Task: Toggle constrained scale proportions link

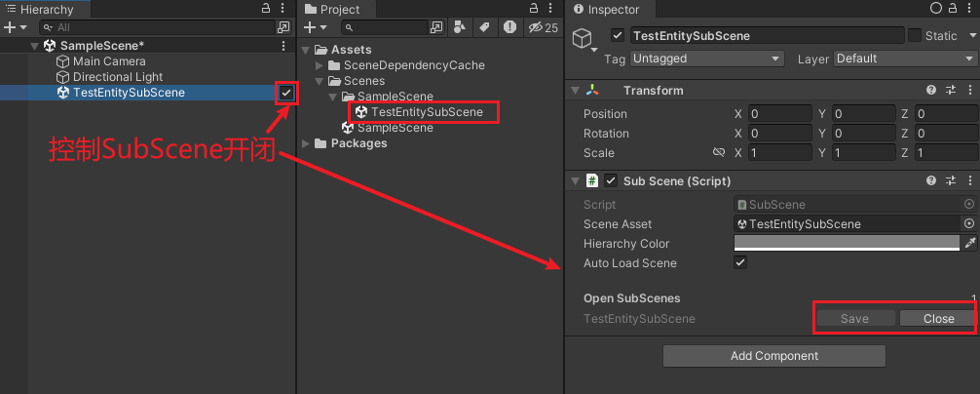Action: click(719, 152)
